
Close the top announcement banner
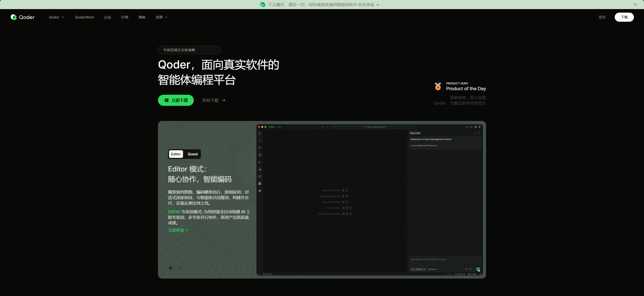635,5
